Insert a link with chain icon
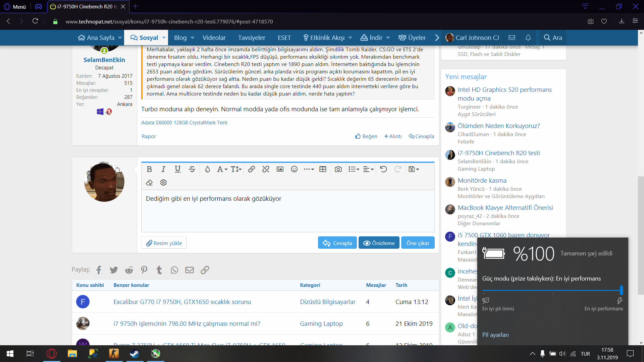 pos(251,169)
